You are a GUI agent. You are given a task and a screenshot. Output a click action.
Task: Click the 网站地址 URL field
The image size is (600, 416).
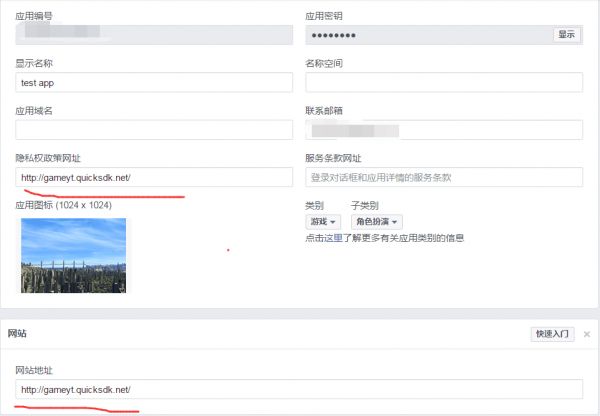[299, 389]
